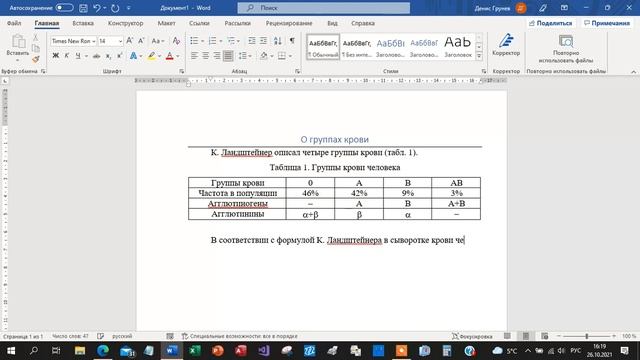Decrease paragraph indent
The image size is (640, 360).
tap(252, 41)
